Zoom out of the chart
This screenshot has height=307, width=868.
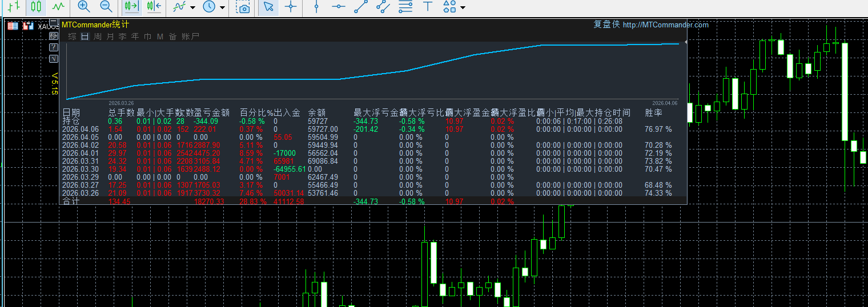[x=106, y=7]
